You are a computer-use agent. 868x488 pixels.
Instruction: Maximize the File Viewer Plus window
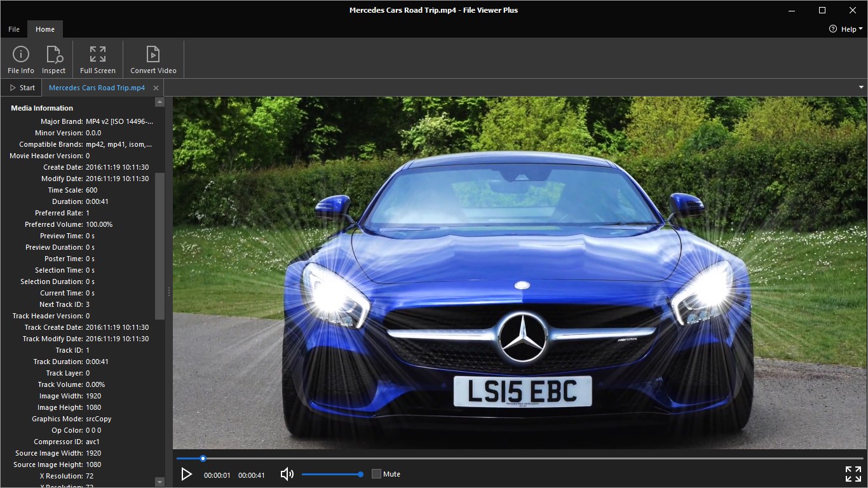pyautogui.click(x=822, y=10)
